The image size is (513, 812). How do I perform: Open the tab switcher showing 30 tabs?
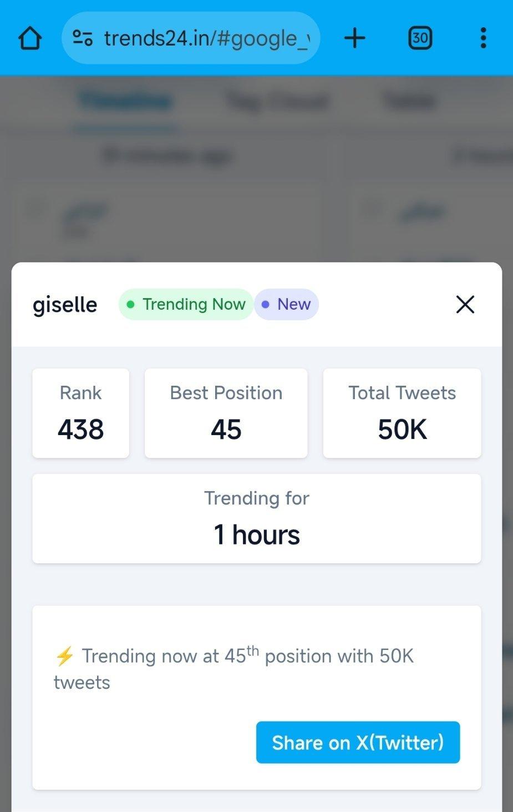click(420, 38)
